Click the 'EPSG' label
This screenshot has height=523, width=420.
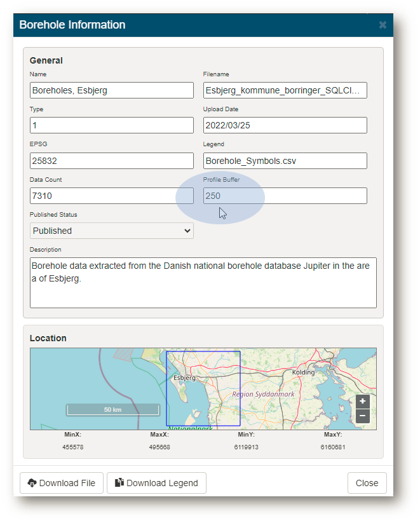[x=38, y=144]
